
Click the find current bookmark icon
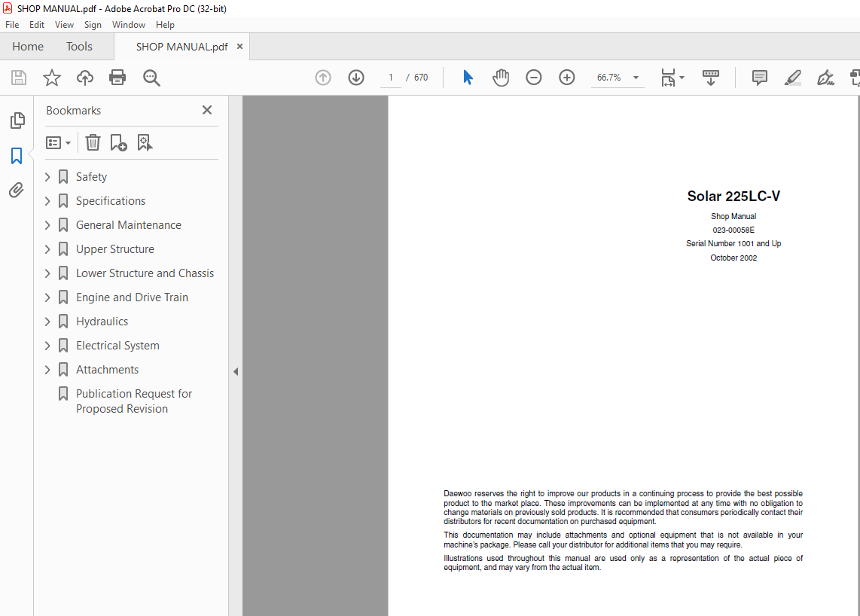coord(145,142)
